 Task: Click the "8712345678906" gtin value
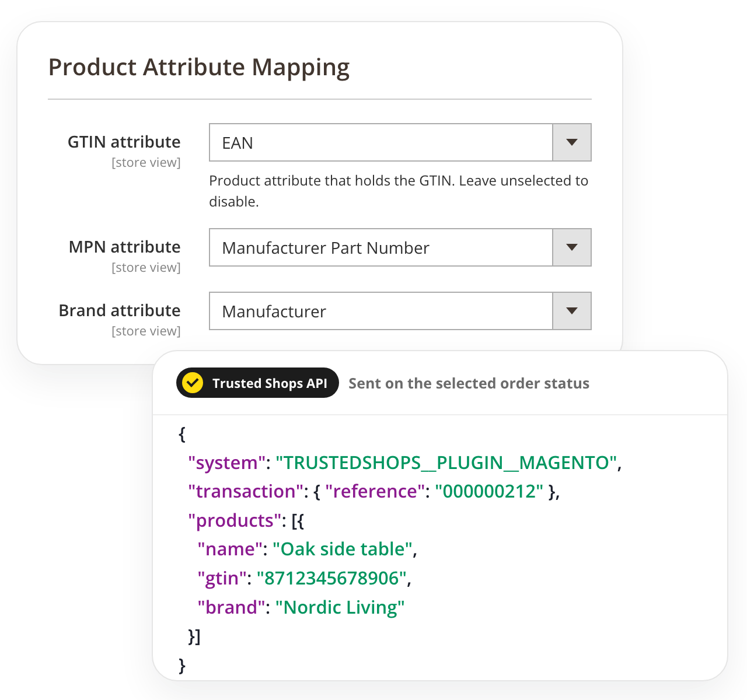coord(331,578)
